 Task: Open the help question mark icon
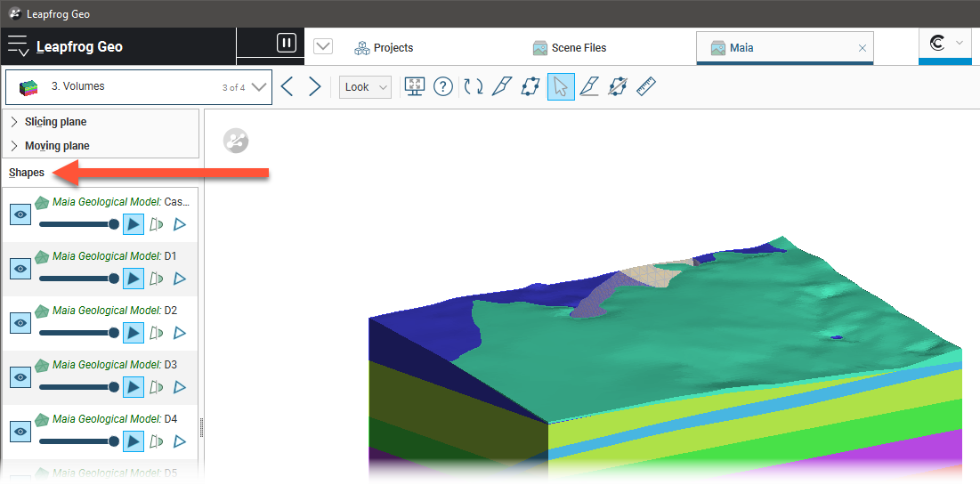point(442,87)
